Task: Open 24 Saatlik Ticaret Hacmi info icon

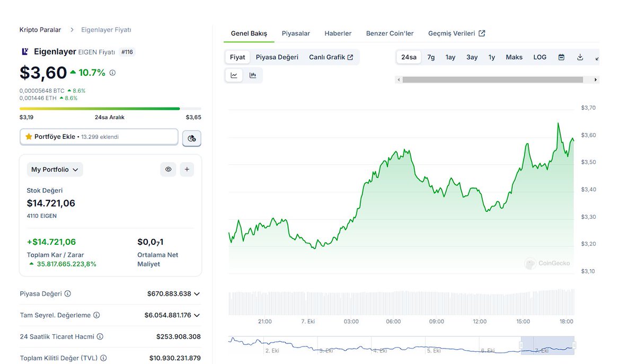Action: tap(100, 336)
